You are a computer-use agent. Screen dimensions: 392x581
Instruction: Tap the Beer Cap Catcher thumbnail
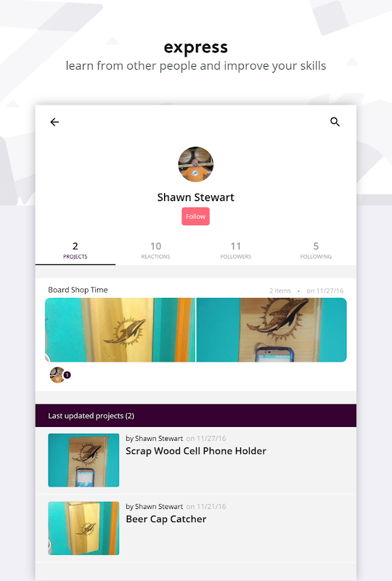(x=83, y=528)
